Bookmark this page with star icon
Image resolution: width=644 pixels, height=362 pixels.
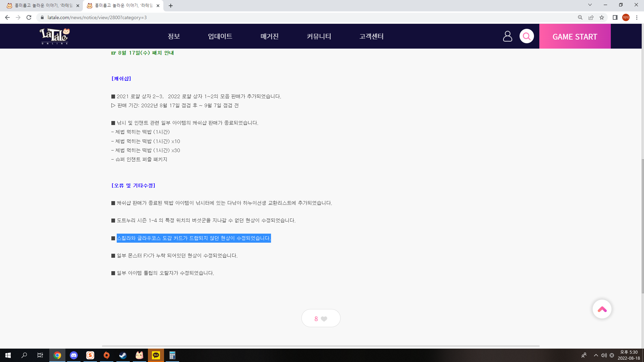pos(602,17)
